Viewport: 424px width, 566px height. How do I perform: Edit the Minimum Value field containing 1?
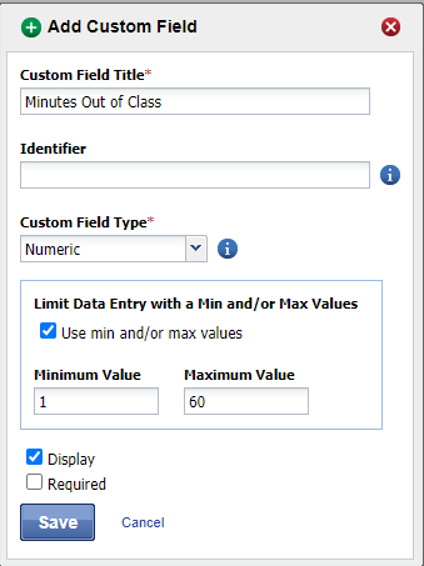point(96,401)
